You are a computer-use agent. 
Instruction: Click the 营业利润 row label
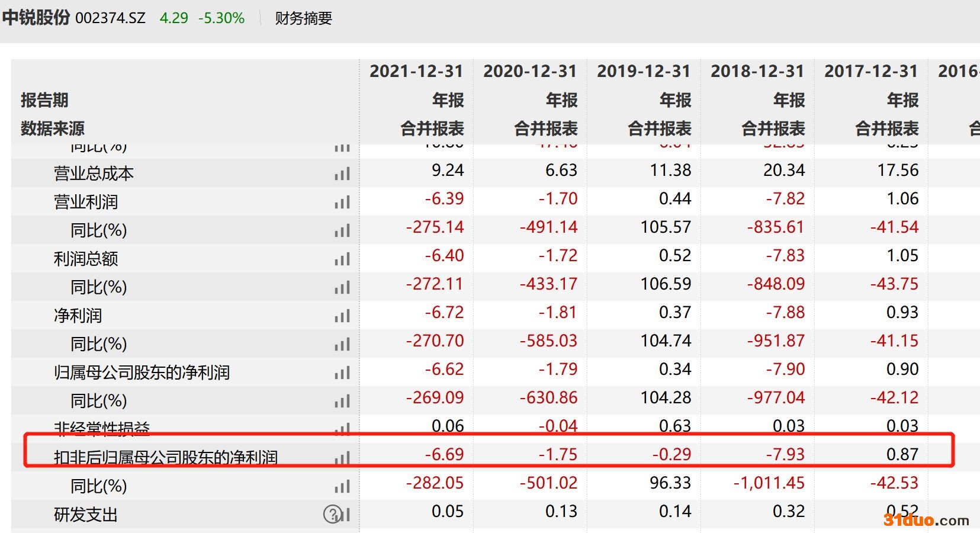coord(86,203)
